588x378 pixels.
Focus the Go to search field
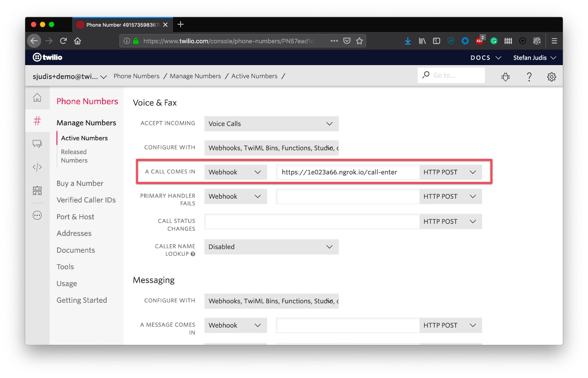click(x=451, y=75)
